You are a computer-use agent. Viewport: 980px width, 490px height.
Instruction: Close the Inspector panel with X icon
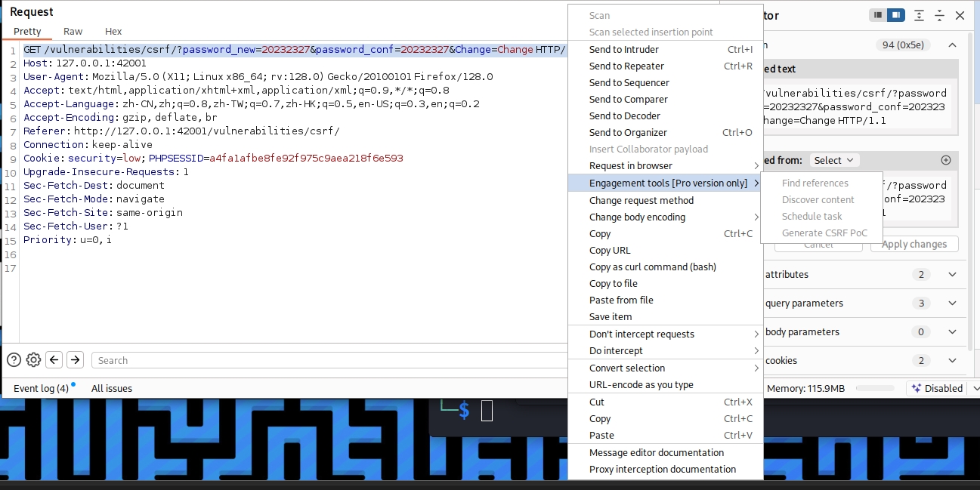960,15
